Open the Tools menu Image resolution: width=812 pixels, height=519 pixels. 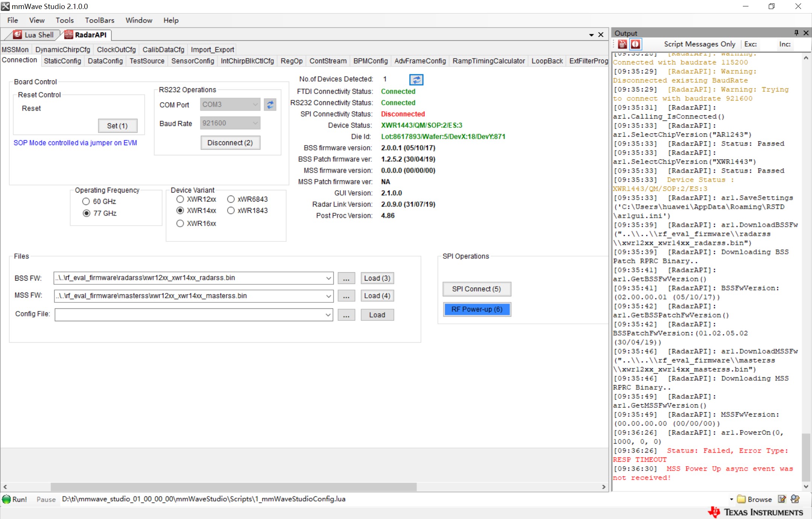pos(65,20)
